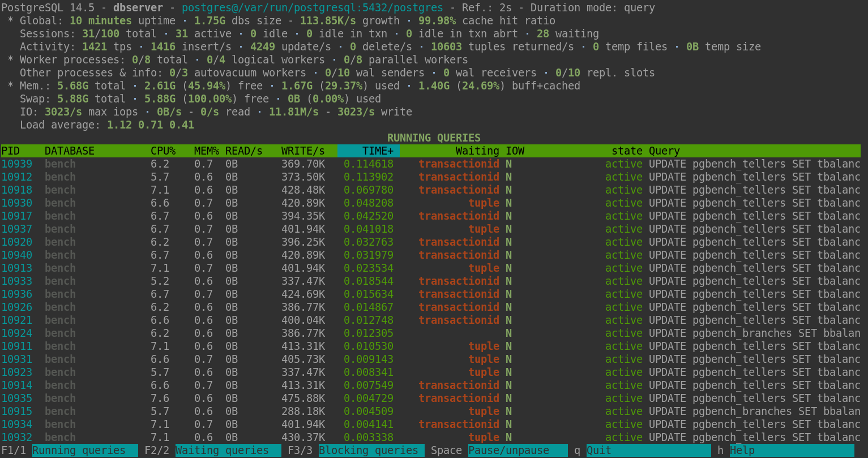Screen dimensions: 868x458
Task: Select process PID 10936
Action: click(x=16, y=294)
